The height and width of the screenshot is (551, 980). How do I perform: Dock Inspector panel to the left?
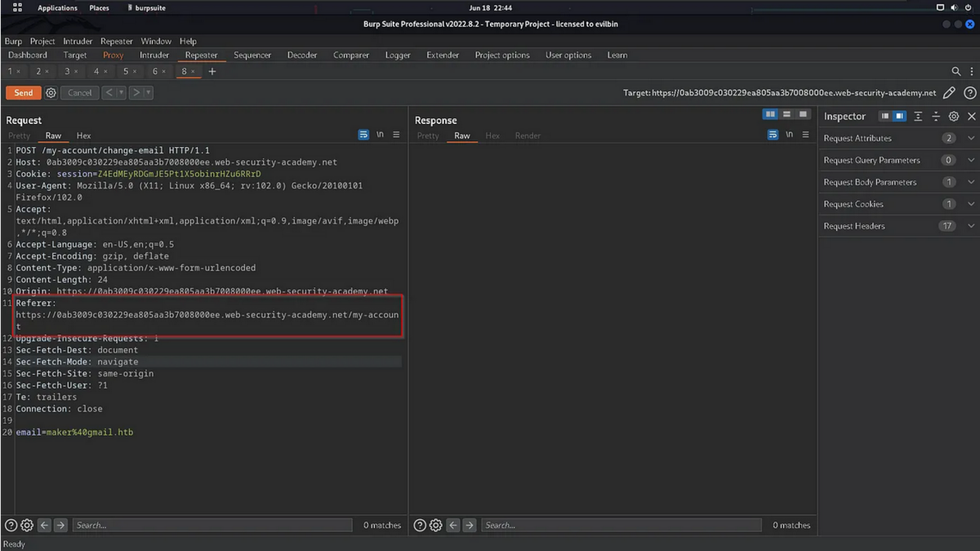(x=884, y=117)
